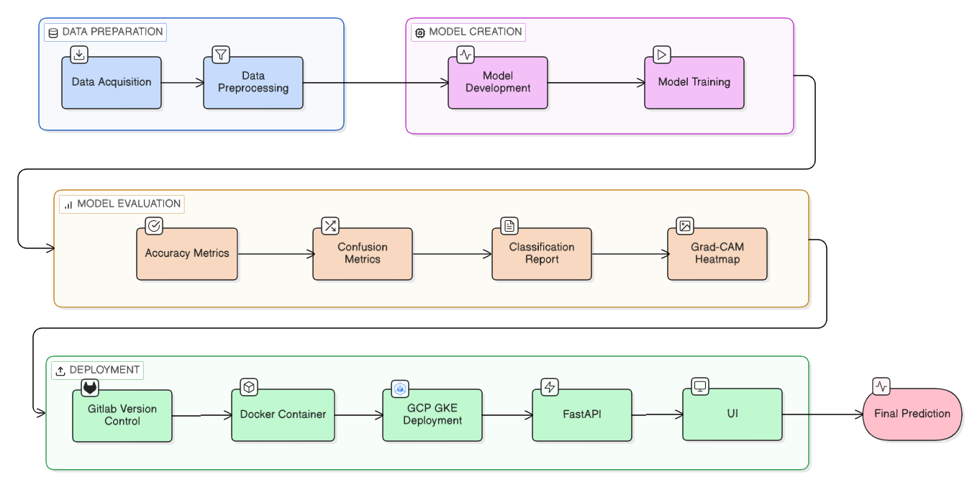Image resolution: width=980 pixels, height=490 pixels.
Task: Select the funnel icon on Data Preprocessing
Action: 220,54
